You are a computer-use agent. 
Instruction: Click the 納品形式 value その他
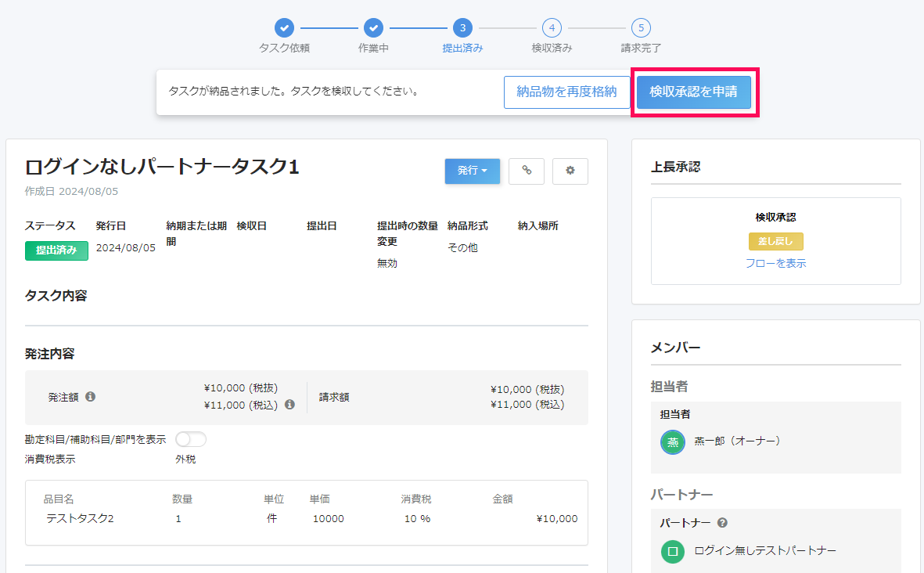tap(462, 247)
